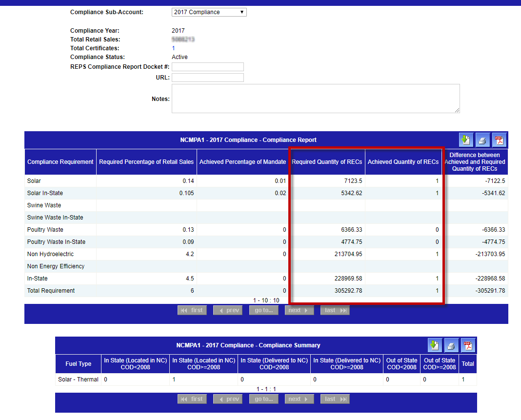The image size is (521, 420).
Task: Sort by Out of State COD>=2008 header
Action: pos(440,364)
